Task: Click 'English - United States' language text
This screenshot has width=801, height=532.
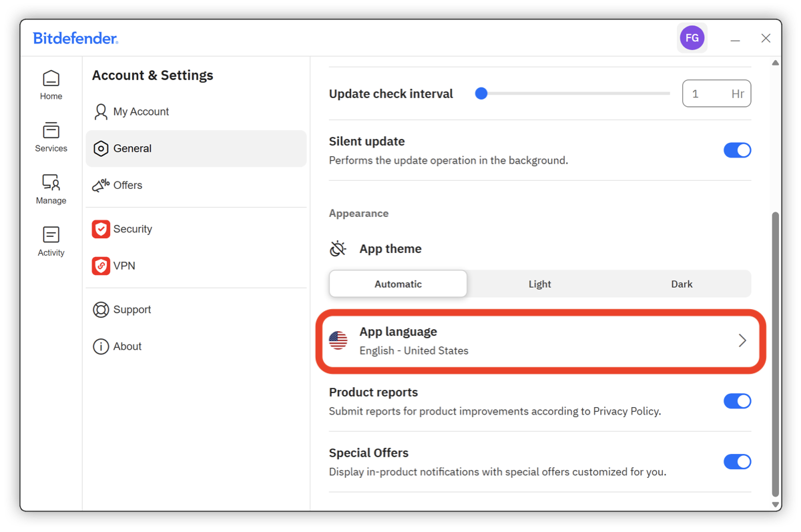Action: (x=414, y=350)
